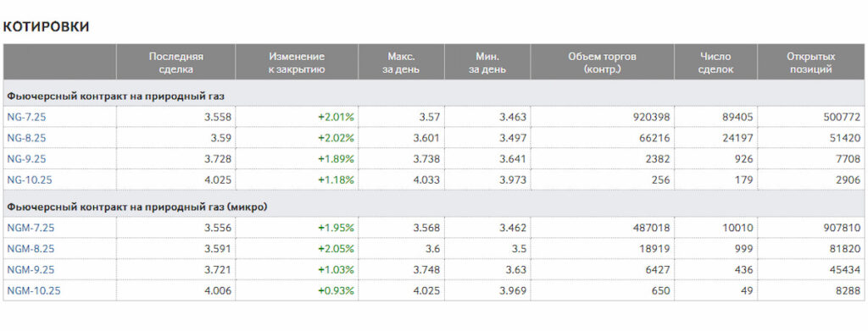
Task: Click the +2.01% change value for NG-7.25
Action: (336, 117)
